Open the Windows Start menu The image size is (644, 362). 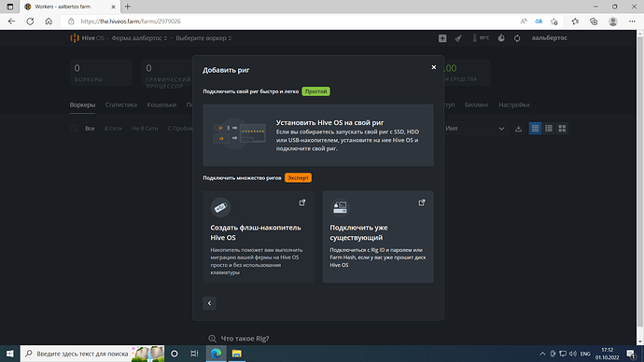pyautogui.click(x=10, y=354)
